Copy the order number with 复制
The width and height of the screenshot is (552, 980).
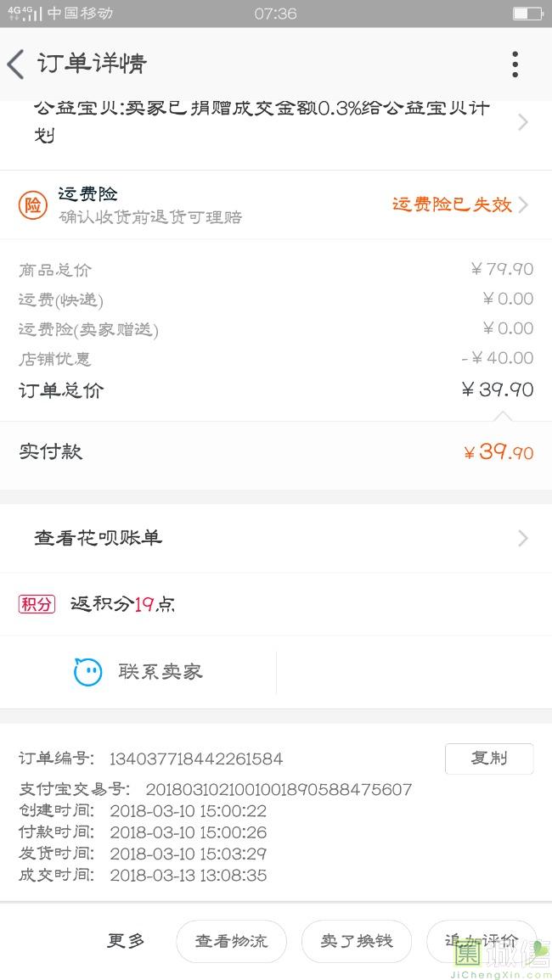(x=489, y=759)
